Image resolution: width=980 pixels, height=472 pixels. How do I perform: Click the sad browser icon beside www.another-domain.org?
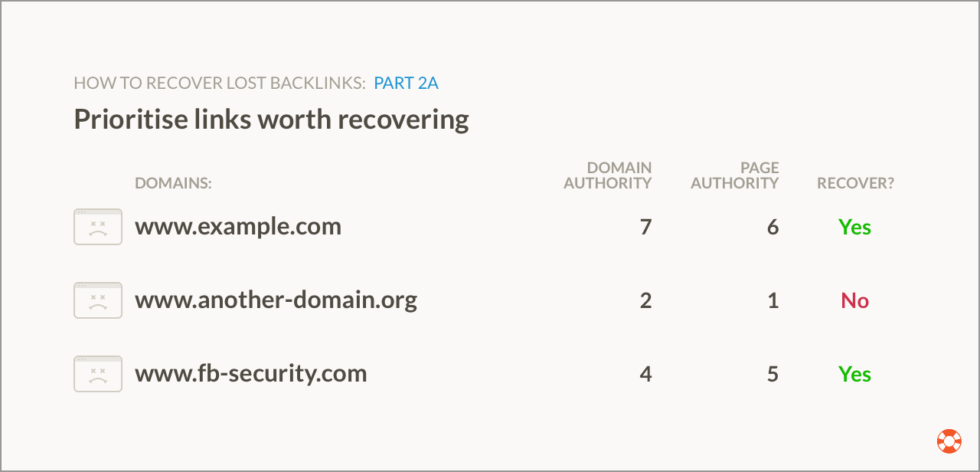(98, 300)
